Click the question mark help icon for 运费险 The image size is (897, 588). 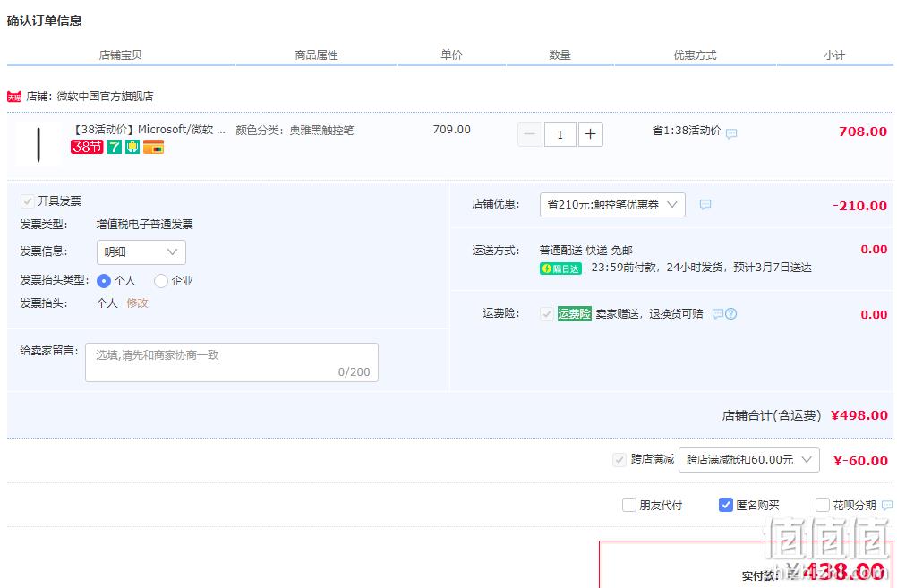click(730, 313)
